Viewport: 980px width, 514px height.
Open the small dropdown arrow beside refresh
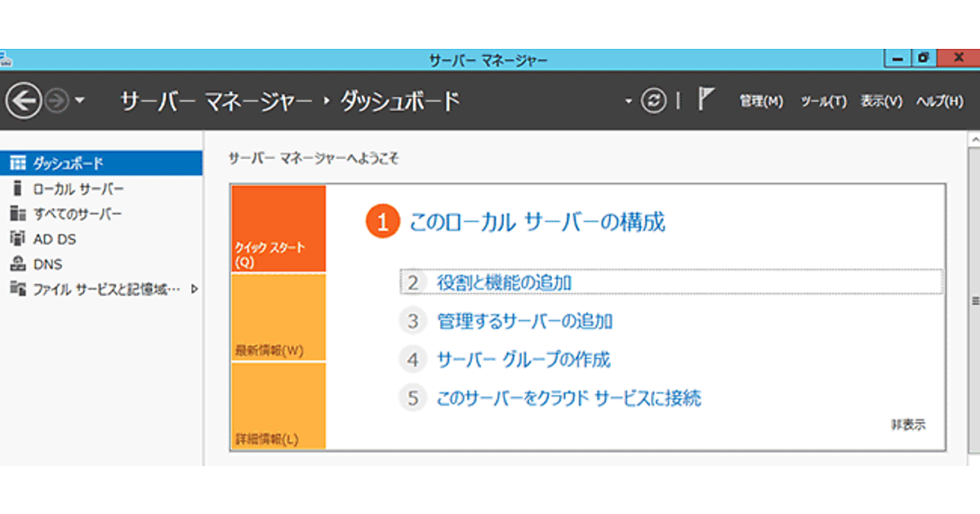[x=628, y=102]
